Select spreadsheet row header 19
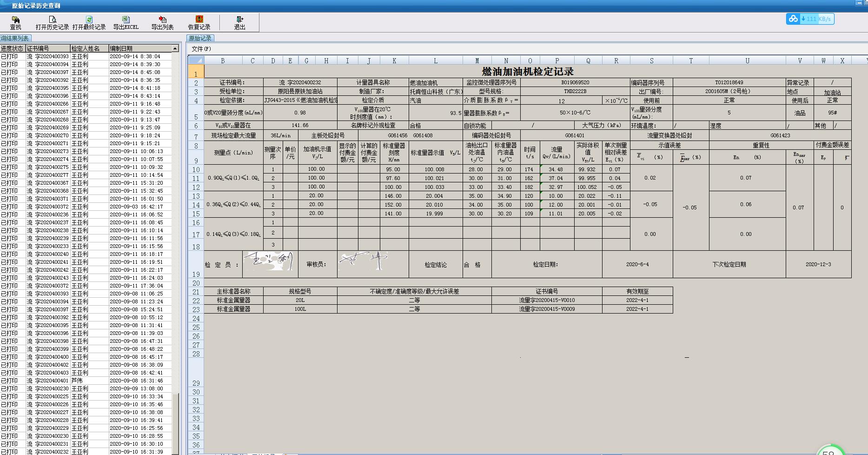This screenshot has width=868, height=455. click(196, 274)
